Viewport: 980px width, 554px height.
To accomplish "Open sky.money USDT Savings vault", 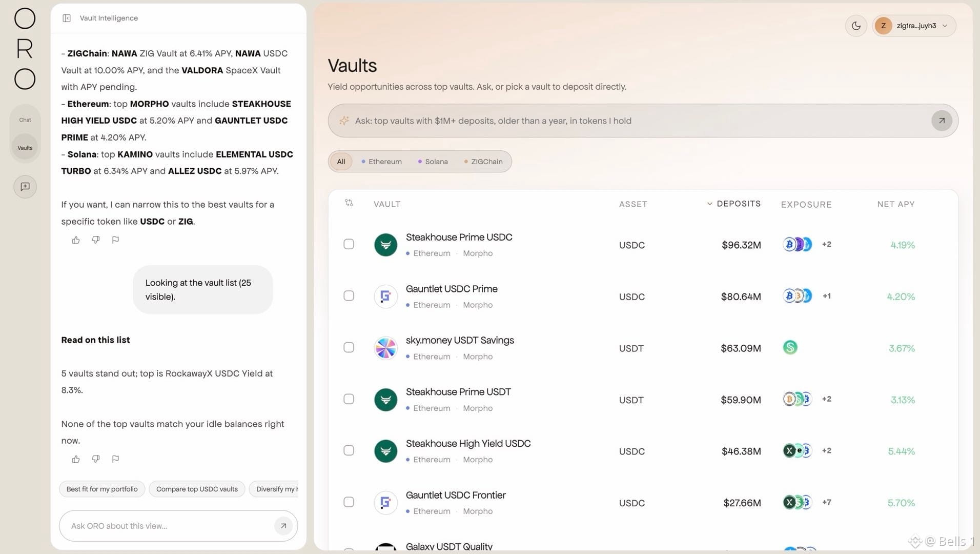I will tap(460, 340).
